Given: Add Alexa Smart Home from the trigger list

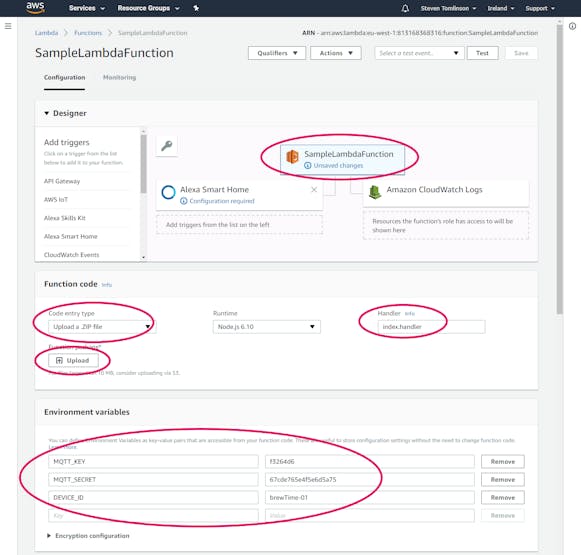Looking at the screenshot, I should 71,236.
